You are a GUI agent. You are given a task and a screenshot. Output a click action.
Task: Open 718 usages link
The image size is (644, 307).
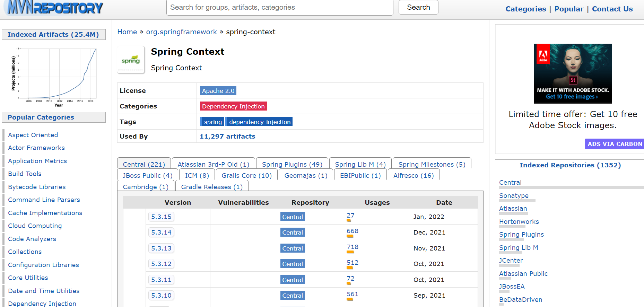point(353,247)
